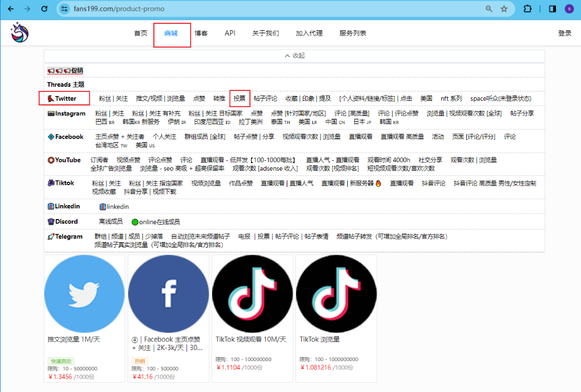581x392 pixels.
Task: Click Facebook 个人关注 subcategory
Action: tap(164, 137)
